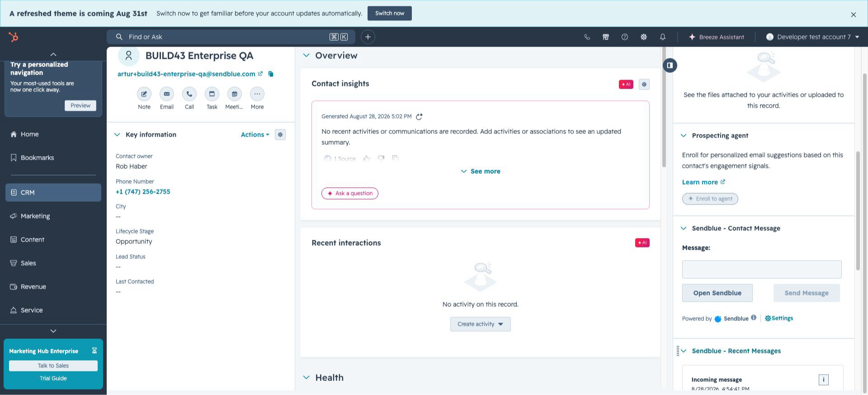This screenshot has width=868, height=395.
Task: Open Breeze Assistant
Action: coord(716,37)
